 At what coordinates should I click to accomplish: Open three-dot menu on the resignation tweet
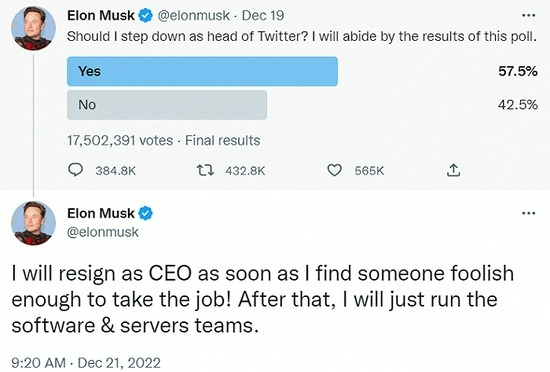[x=529, y=213]
